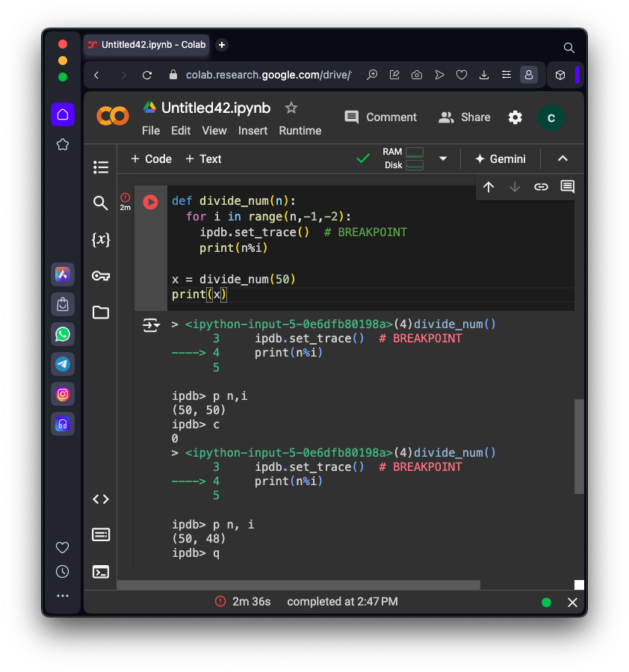Open the Table of contents sidebar icon
This screenshot has height=672, width=629.
pyautogui.click(x=101, y=167)
